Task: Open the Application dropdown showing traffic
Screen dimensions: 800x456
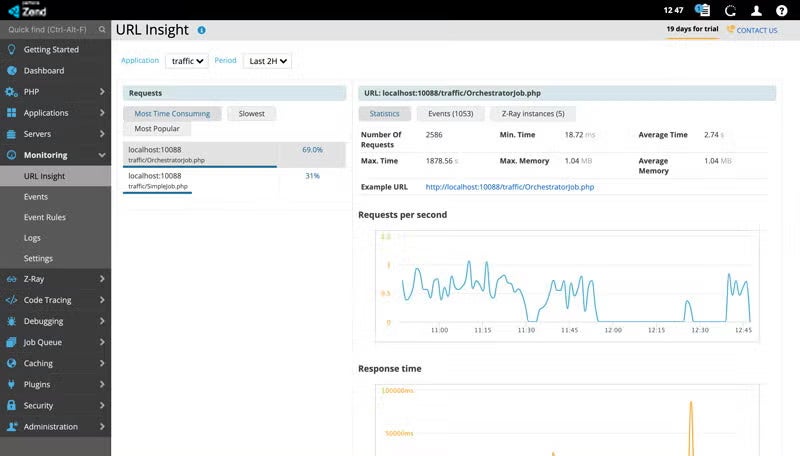Action: point(187,61)
